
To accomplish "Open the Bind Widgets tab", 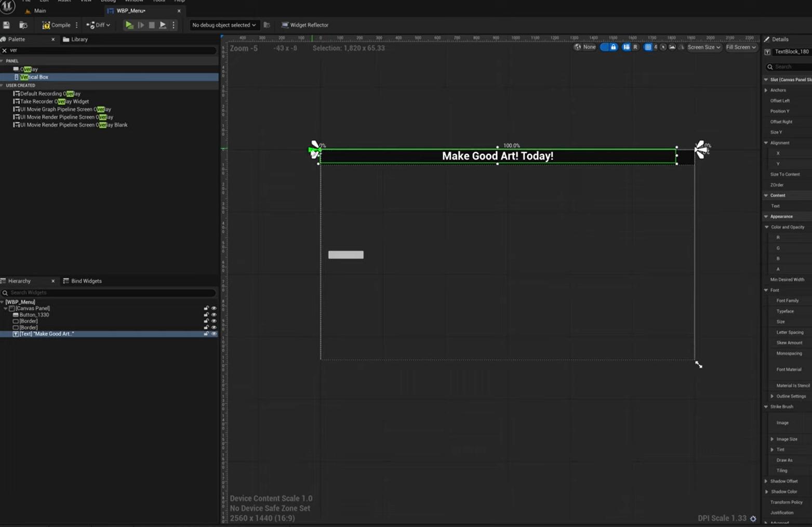I will coord(83,281).
